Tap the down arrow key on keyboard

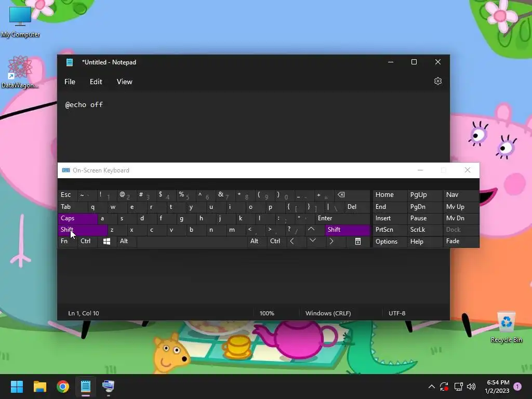pos(316,241)
